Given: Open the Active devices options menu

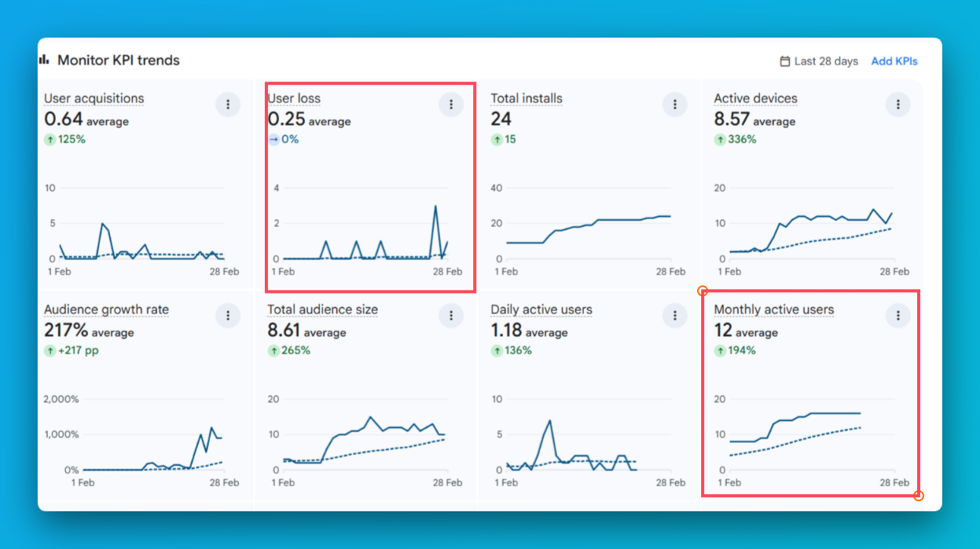Looking at the screenshot, I should tap(897, 104).
